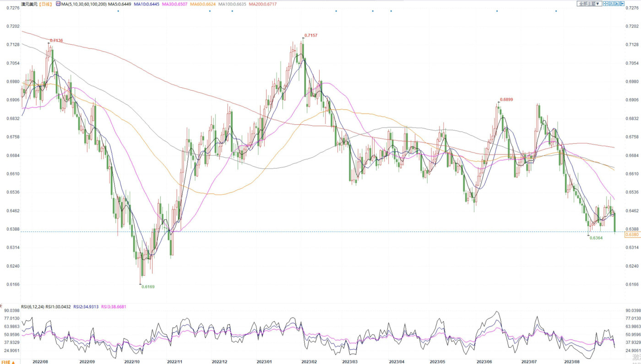
Task: Click the RSI panel icon at left edge
Action: coord(1,306)
